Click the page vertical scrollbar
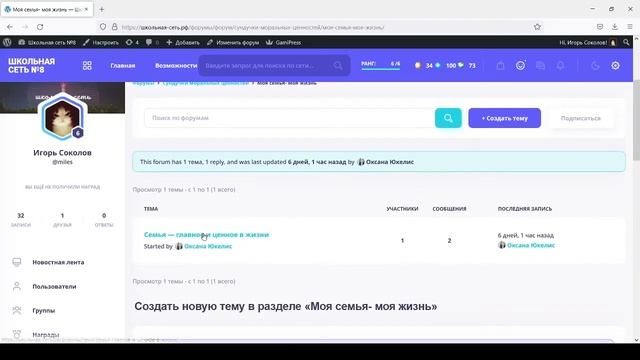 tap(636, 120)
